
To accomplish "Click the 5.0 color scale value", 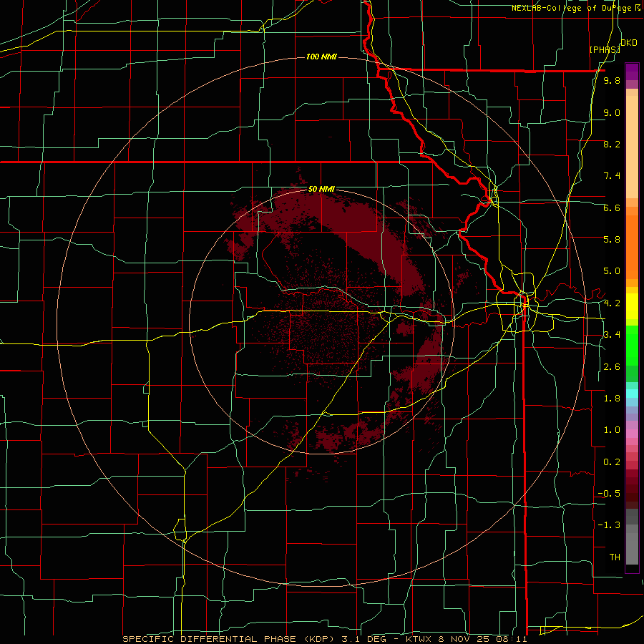I will pyautogui.click(x=612, y=271).
